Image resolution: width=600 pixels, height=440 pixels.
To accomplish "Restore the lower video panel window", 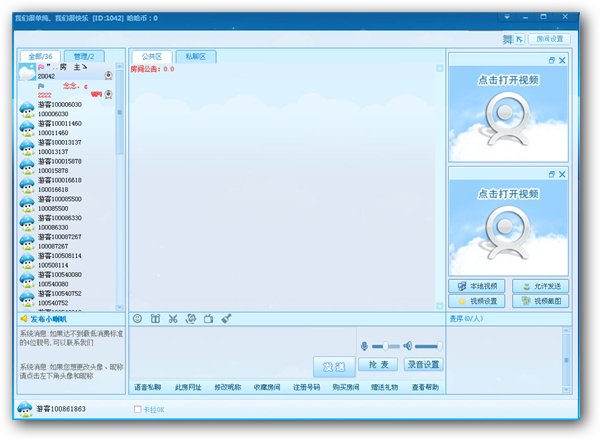I will coord(551,174).
